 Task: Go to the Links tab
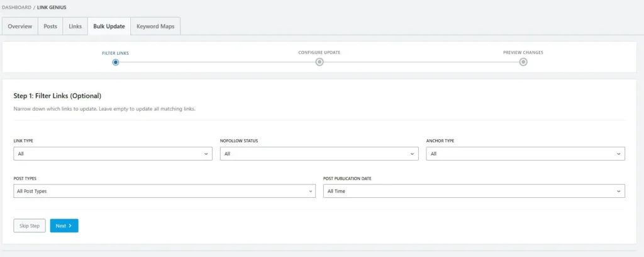point(75,26)
